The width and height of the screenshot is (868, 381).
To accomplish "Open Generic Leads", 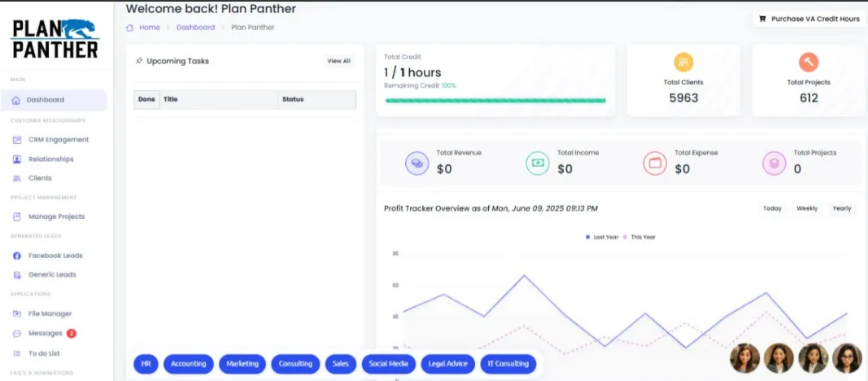I will pyautogui.click(x=52, y=274).
